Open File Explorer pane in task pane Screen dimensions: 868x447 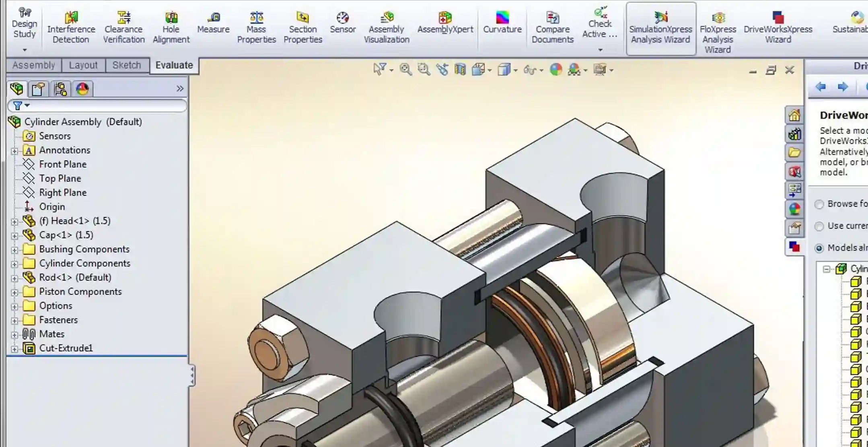click(x=794, y=152)
